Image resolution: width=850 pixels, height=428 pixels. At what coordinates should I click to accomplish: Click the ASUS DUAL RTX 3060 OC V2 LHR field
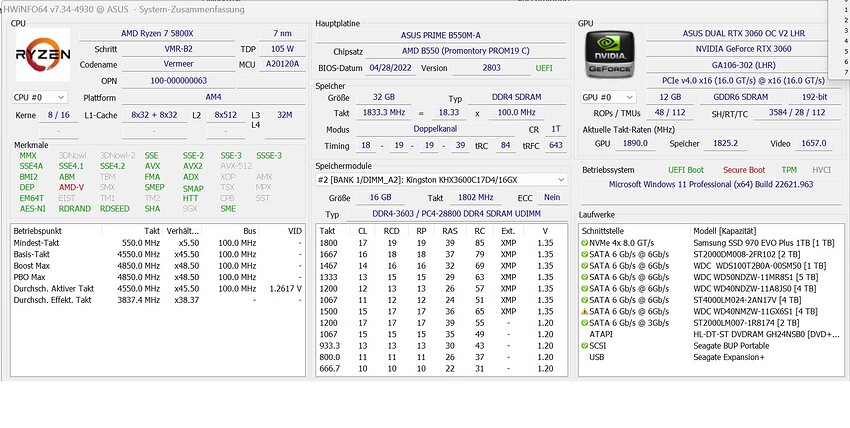(743, 34)
